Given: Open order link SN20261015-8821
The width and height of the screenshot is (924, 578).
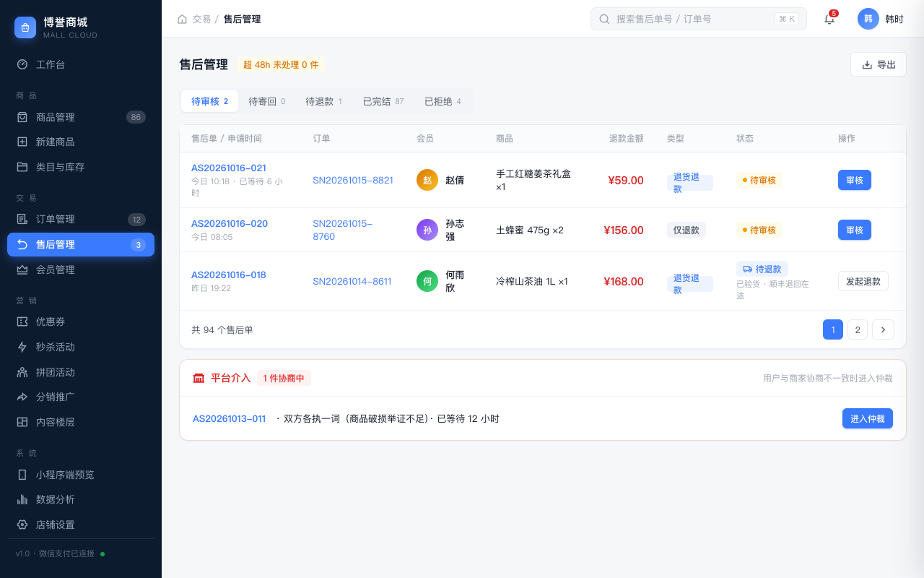Looking at the screenshot, I should click(353, 181).
